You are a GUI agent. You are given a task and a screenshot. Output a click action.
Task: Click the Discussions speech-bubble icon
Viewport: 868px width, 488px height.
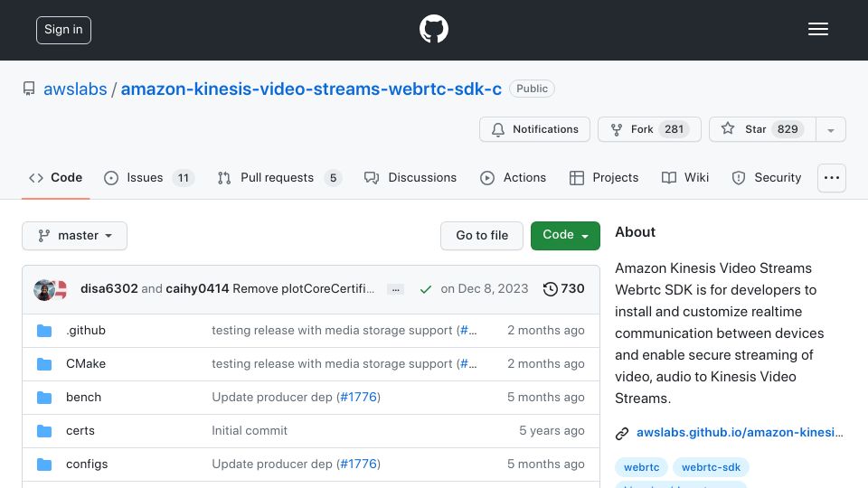(372, 178)
